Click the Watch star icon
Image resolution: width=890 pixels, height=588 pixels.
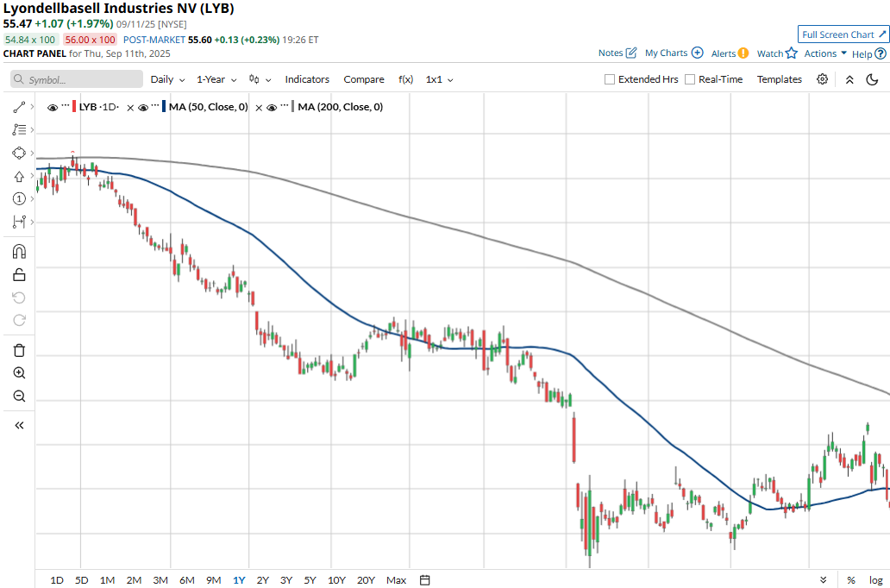point(792,53)
